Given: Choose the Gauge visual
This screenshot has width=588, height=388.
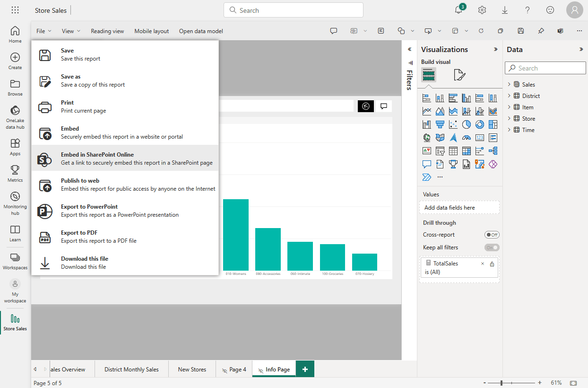Looking at the screenshot, I should [x=466, y=137].
